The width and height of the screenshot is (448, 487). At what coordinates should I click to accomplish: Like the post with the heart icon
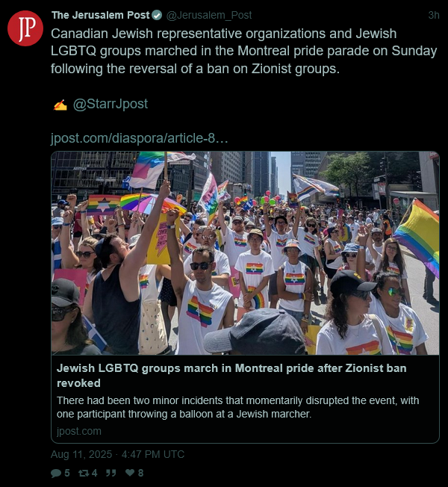(x=130, y=473)
